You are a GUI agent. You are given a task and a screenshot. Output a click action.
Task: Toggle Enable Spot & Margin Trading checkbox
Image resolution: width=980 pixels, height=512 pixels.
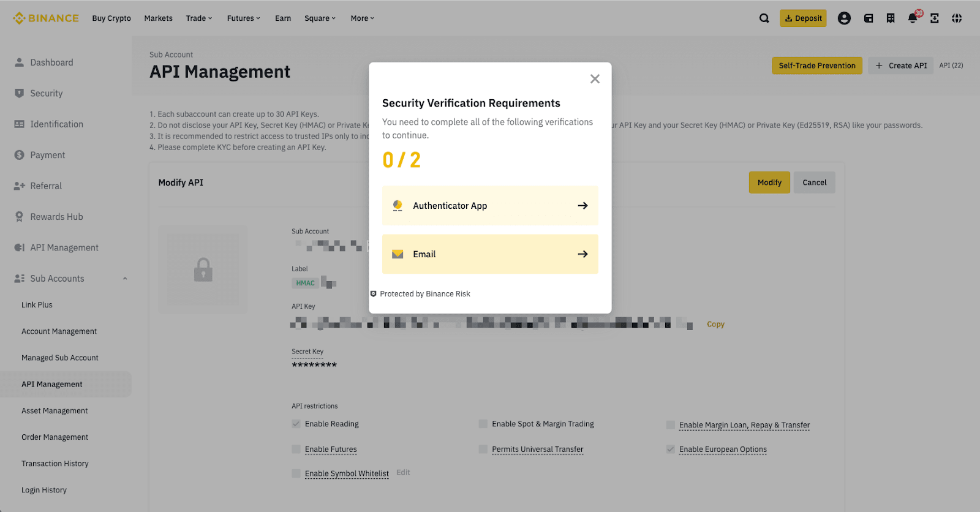point(483,424)
